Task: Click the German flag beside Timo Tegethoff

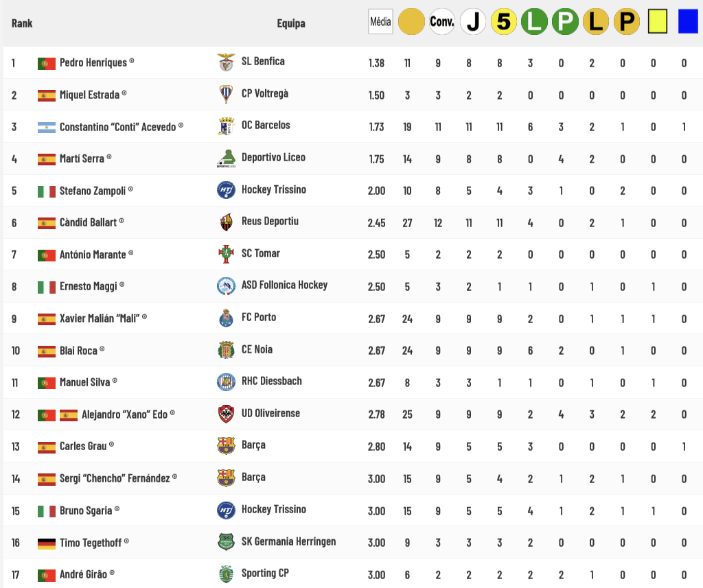Action: [47, 543]
